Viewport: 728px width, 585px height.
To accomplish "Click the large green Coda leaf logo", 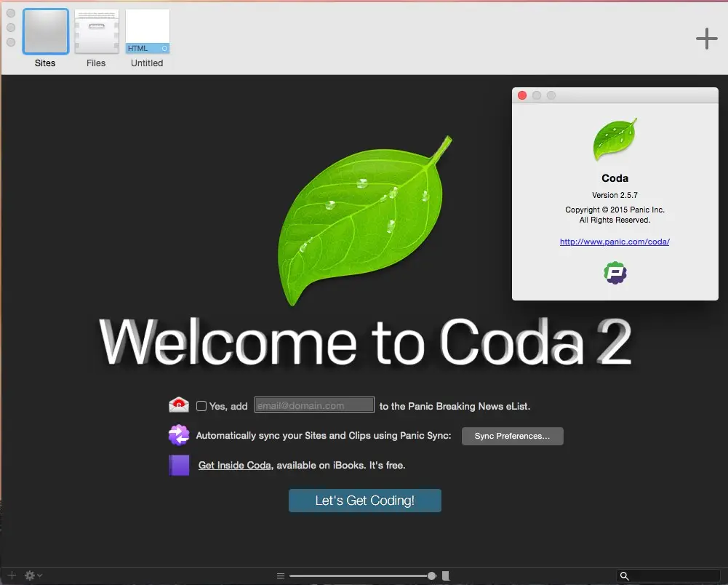I will pyautogui.click(x=364, y=220).
